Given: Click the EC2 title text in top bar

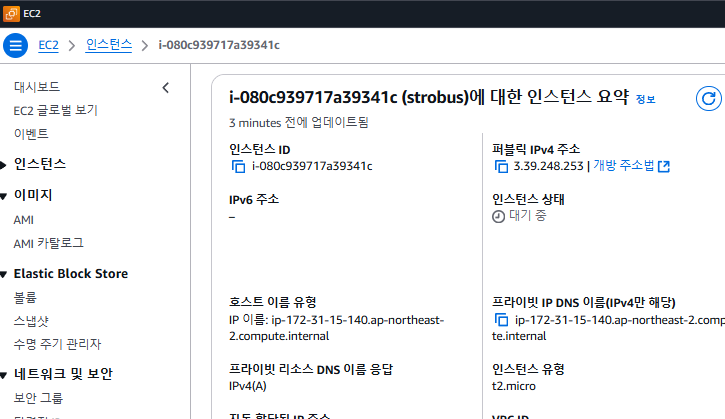Looking at the screenshot, I should click(32, 14).
